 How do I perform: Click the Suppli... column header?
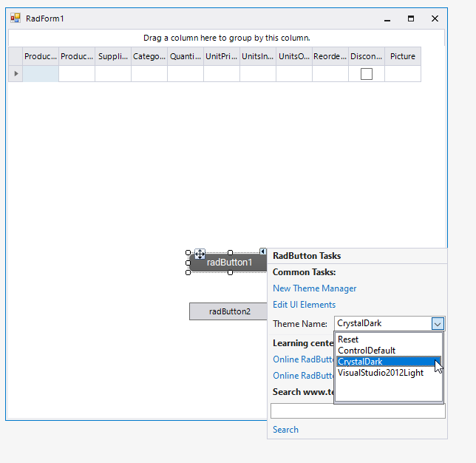[x=113, y=56]
